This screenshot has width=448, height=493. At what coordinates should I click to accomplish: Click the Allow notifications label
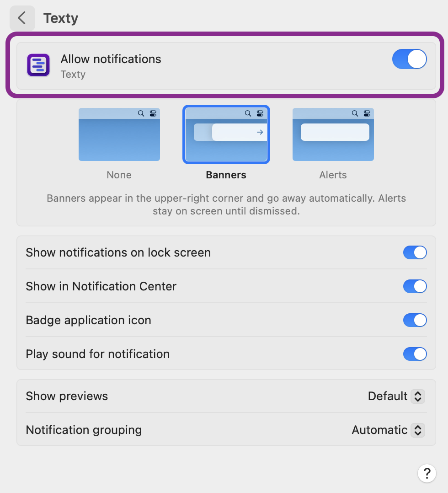point(111,59)
